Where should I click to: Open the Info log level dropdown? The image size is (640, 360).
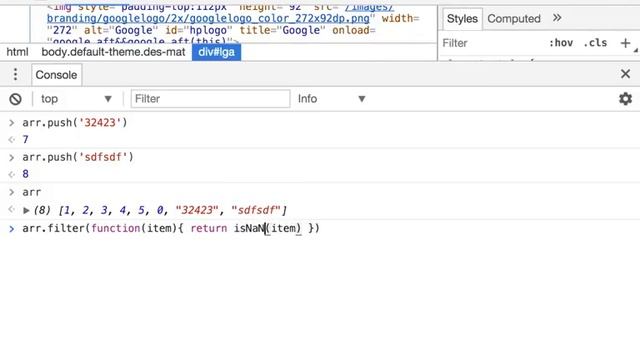click(331, 99)
